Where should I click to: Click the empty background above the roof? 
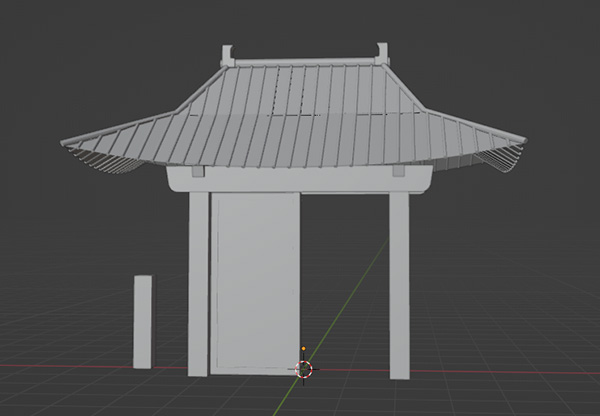(x=300, y=25)
